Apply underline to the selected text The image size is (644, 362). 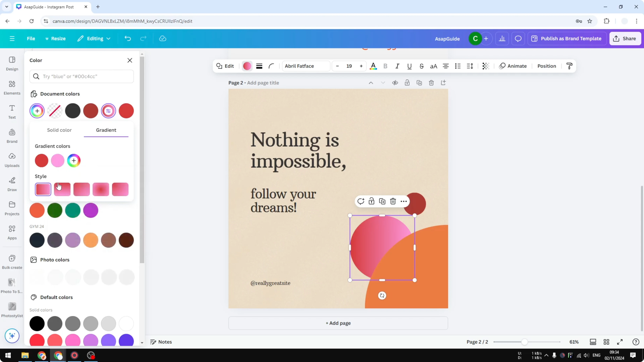[409, 66]
